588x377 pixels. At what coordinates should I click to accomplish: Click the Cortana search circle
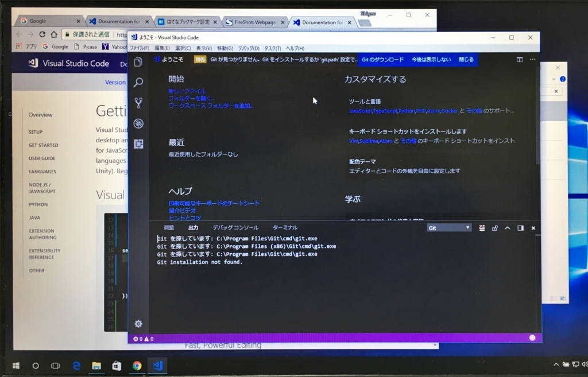pyautogui.click(x=36, y=366)
